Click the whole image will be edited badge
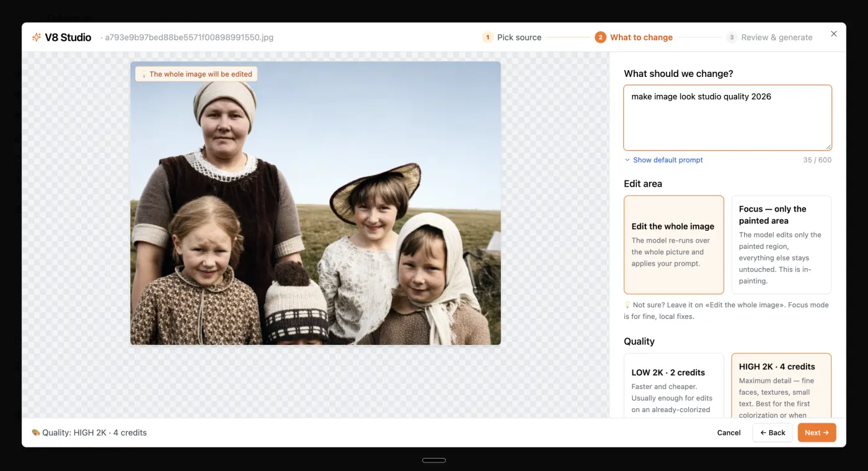 pyautogui.click(x=197, y=74)
